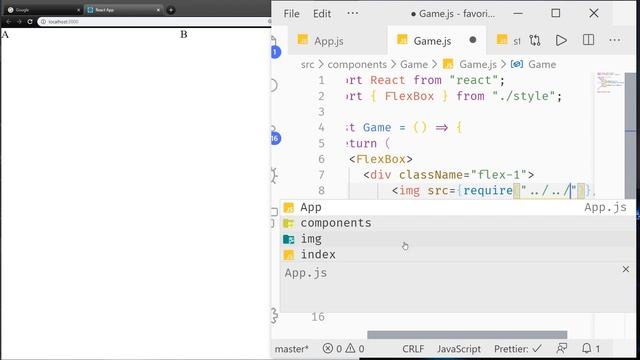Select the index suggestion in autocomplete
This screenshot has width=640, height=360.
tap(458, 255)
